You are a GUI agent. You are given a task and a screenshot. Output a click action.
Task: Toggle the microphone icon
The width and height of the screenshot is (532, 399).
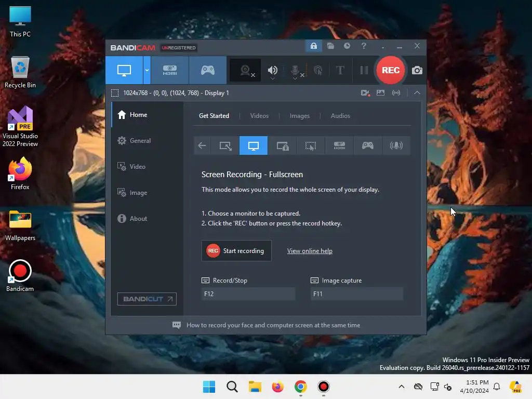tap(295, 70)
